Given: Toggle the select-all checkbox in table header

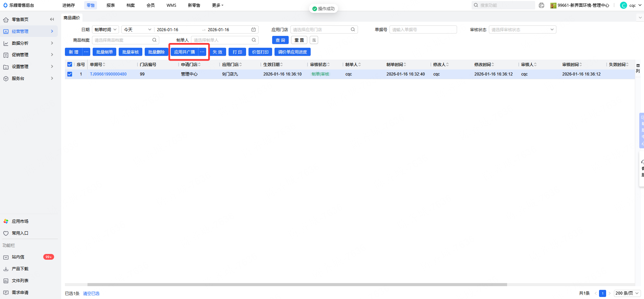Looking at the screenshot, I should point(70,65).
